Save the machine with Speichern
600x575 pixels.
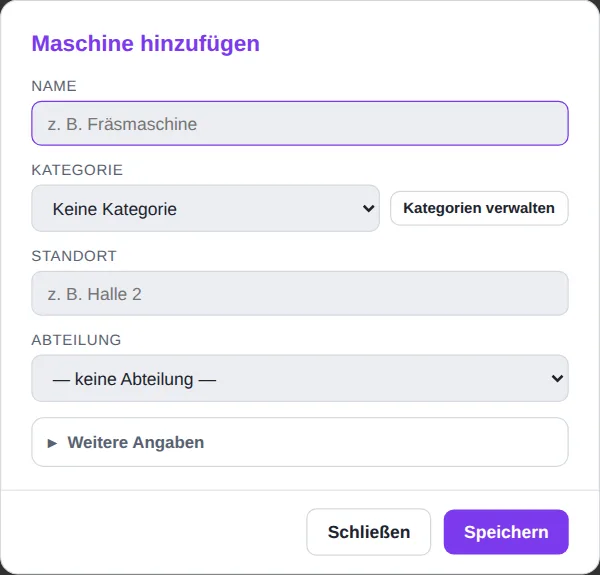click(506, 532)
